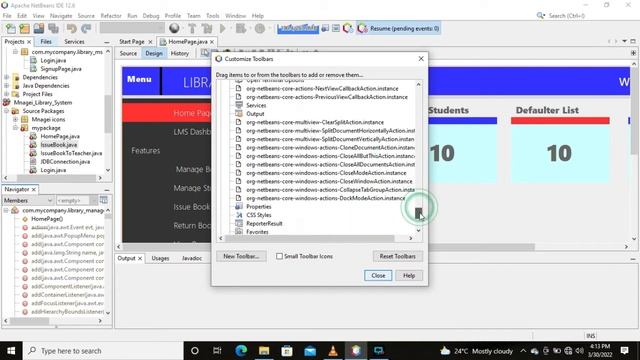
Task: Select JDBConnection.java in project tree
Action: click(65, 162)
